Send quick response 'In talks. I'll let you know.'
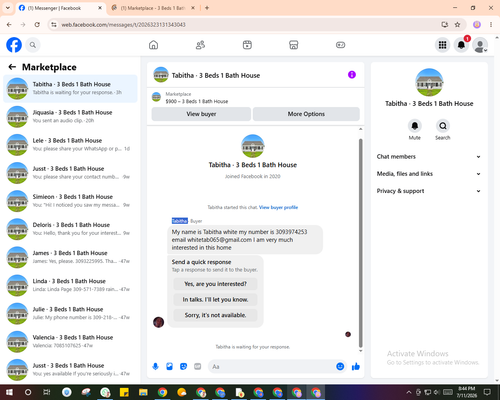 click(x=215, y=300)
